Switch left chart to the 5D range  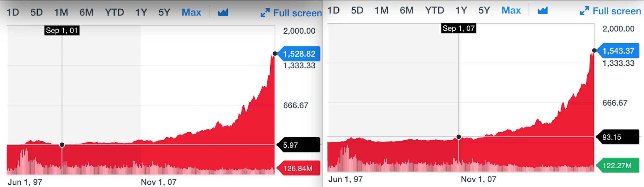[36, 12]
